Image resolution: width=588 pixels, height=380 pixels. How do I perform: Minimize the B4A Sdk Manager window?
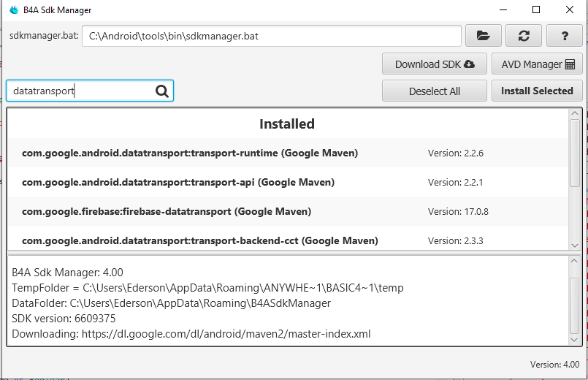pyautogui.click(x=503, y=10)
